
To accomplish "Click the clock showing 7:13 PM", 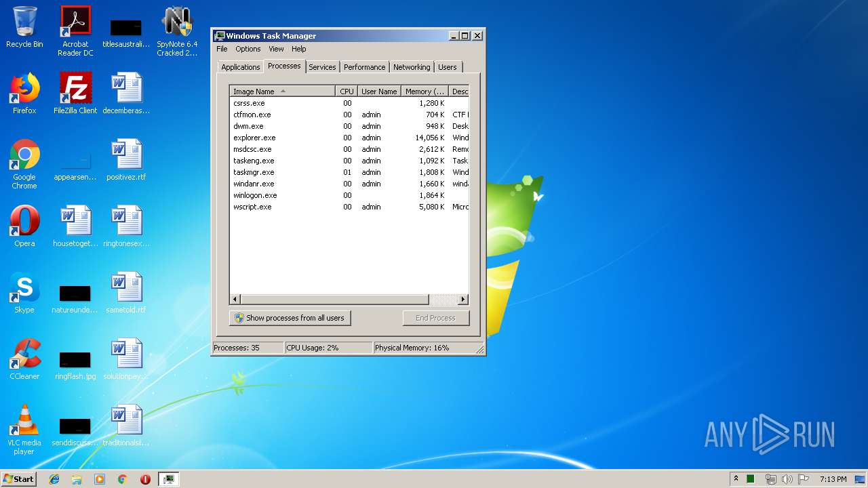I will coord(833,479).
